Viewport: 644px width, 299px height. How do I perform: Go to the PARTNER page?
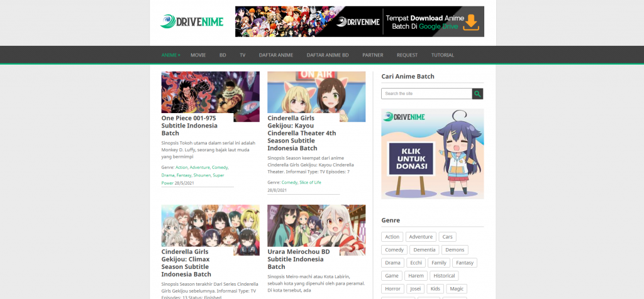pyautogui.click(x=372, y=55)
